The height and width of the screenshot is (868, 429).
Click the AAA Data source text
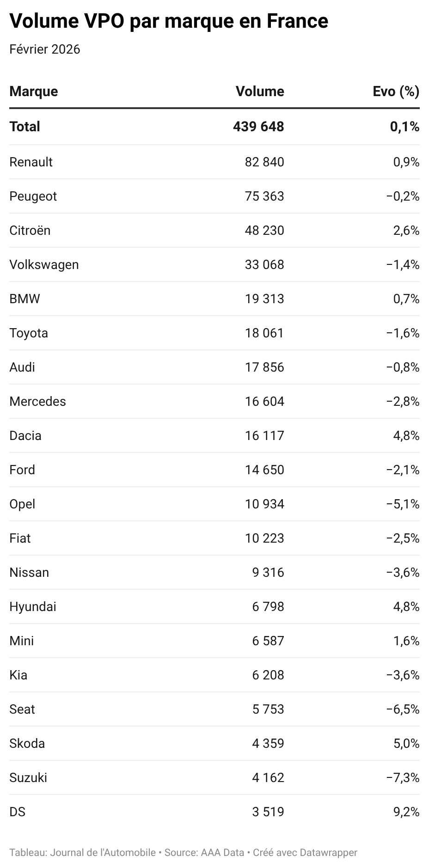point(222,853)
